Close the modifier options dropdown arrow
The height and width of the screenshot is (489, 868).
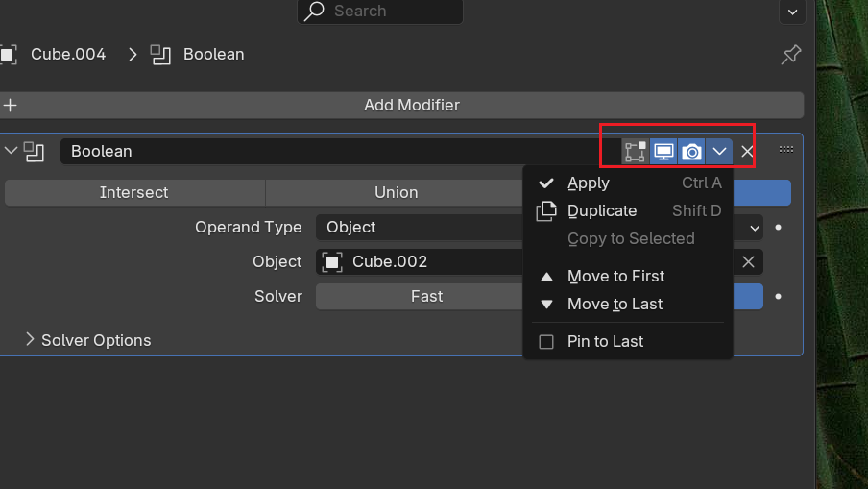click(x=719, y=151)
